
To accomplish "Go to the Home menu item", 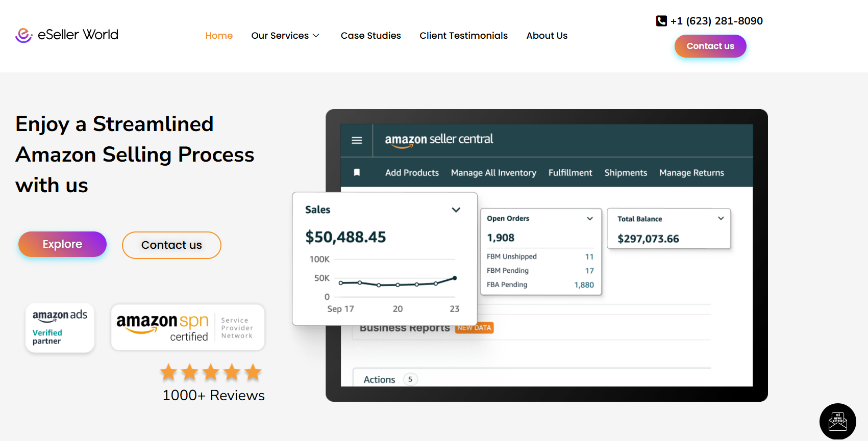I will coord(219,36).
